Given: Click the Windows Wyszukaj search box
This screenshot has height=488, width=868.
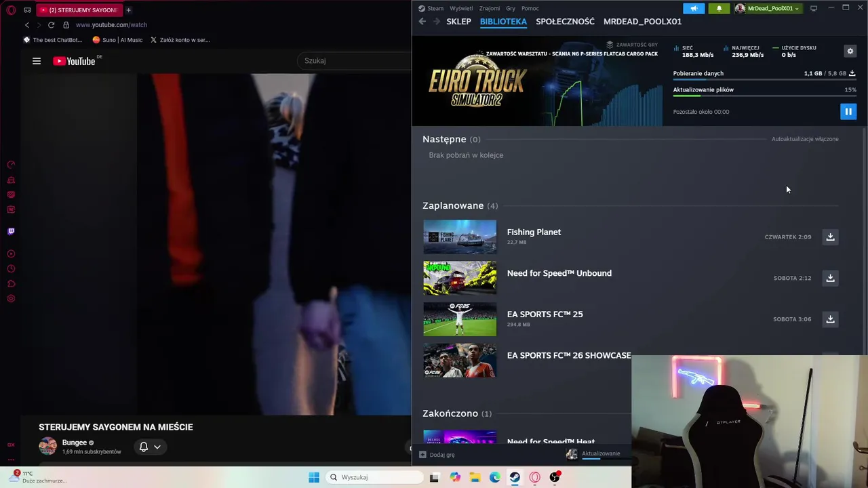Looking at the screenshot, I should coord(373,478).
